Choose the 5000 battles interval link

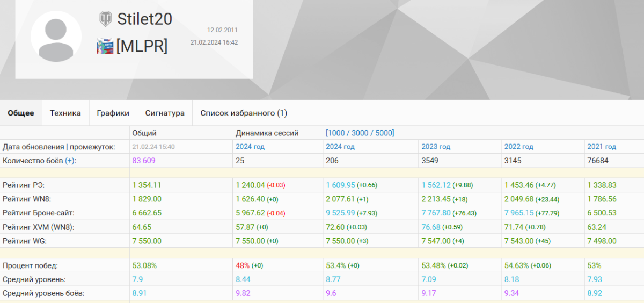(x=383, y=133)
